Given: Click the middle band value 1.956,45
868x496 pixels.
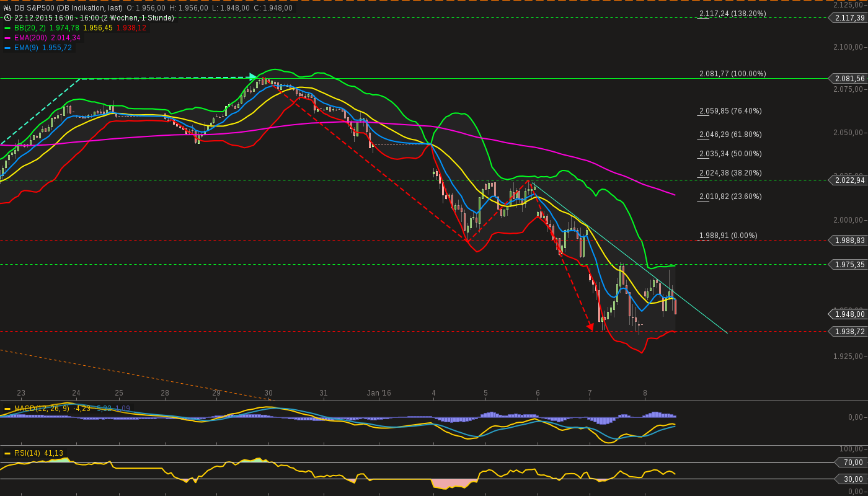Looking at the screenshot, I should pos(98,28).
